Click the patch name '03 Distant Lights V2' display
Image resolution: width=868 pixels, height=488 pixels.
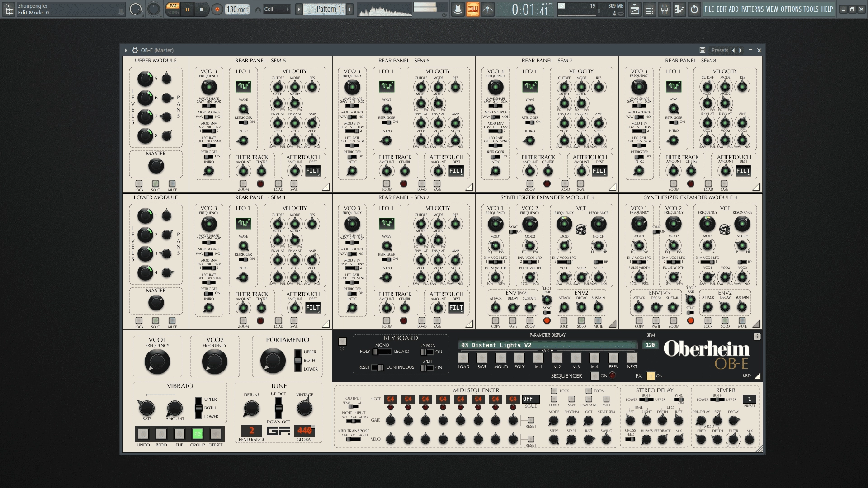pos(547,345)
